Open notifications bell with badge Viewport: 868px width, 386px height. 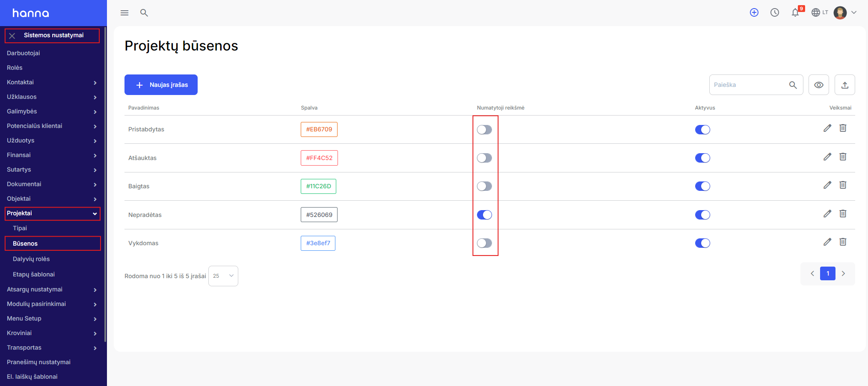pos(796,12)
